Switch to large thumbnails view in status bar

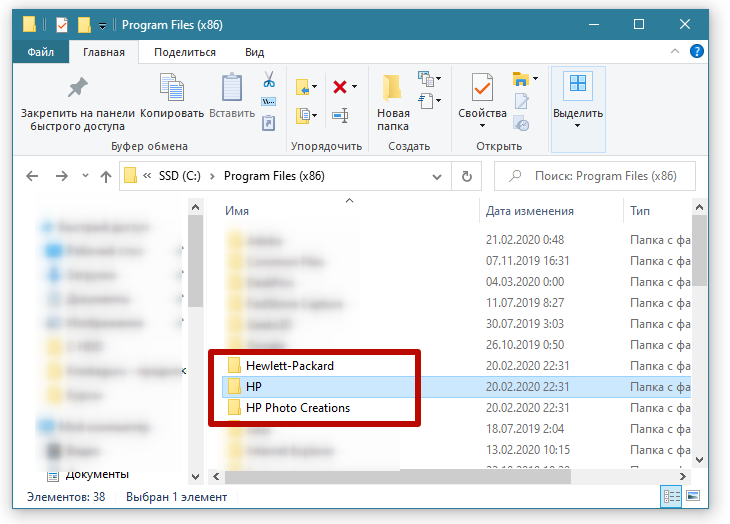point(691,497)
